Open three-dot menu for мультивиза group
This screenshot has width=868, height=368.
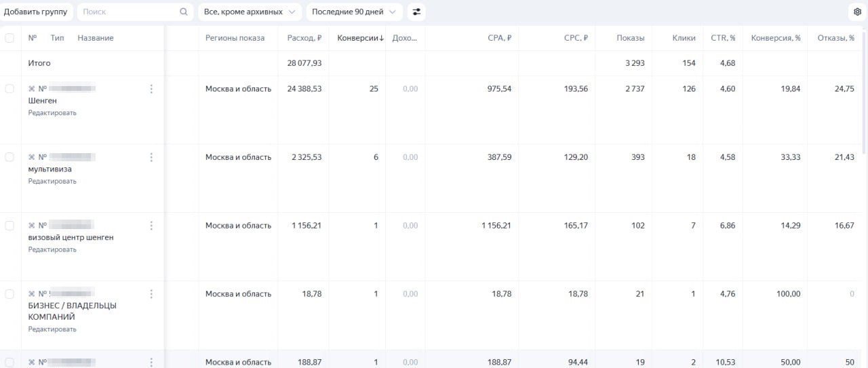(x=151, y=157)
